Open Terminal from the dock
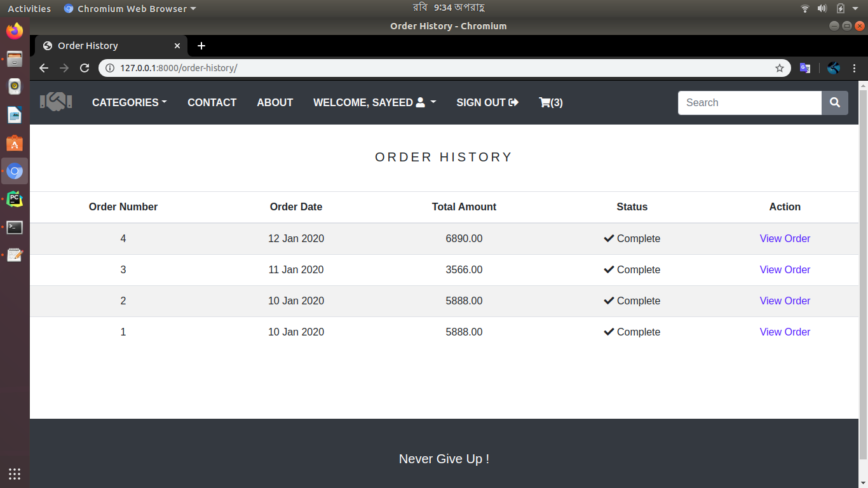Image resolution: width=868 pixels, height=488 pixels. click(15, 227)
